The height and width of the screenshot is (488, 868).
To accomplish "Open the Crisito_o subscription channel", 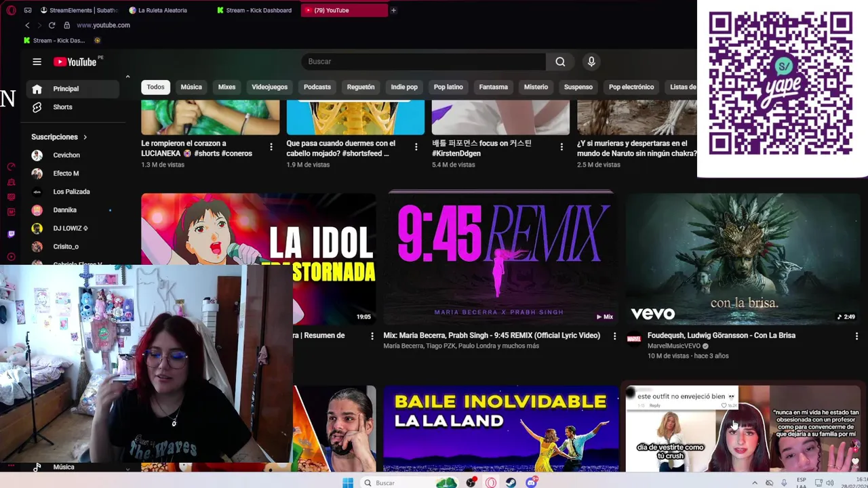I will pyautogui.click(x=73, y=247).
